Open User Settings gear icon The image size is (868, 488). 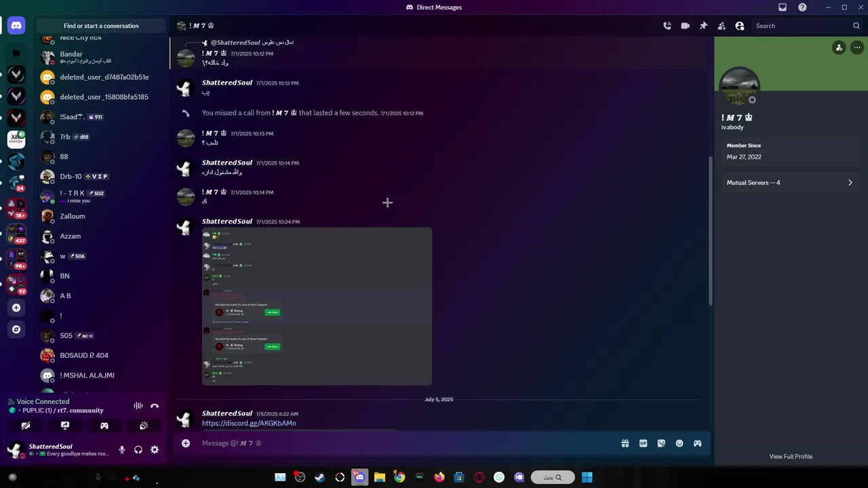point(155,449)
